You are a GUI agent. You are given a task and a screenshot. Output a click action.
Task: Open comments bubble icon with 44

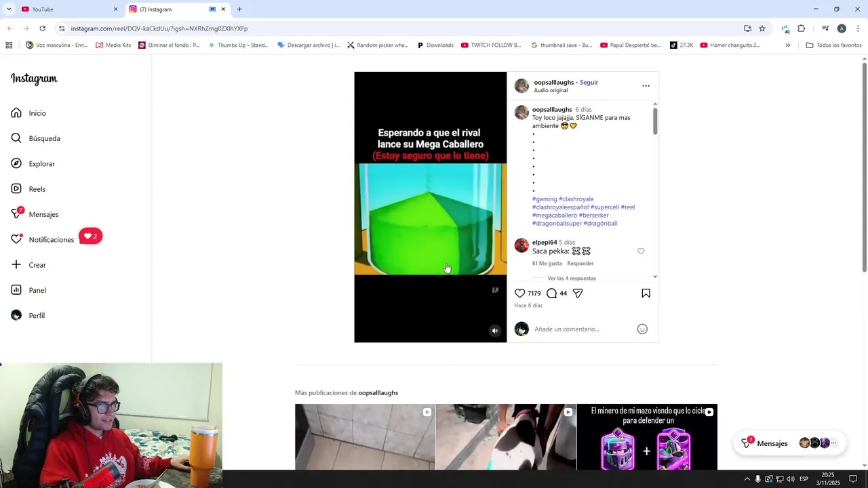point(551,293)
